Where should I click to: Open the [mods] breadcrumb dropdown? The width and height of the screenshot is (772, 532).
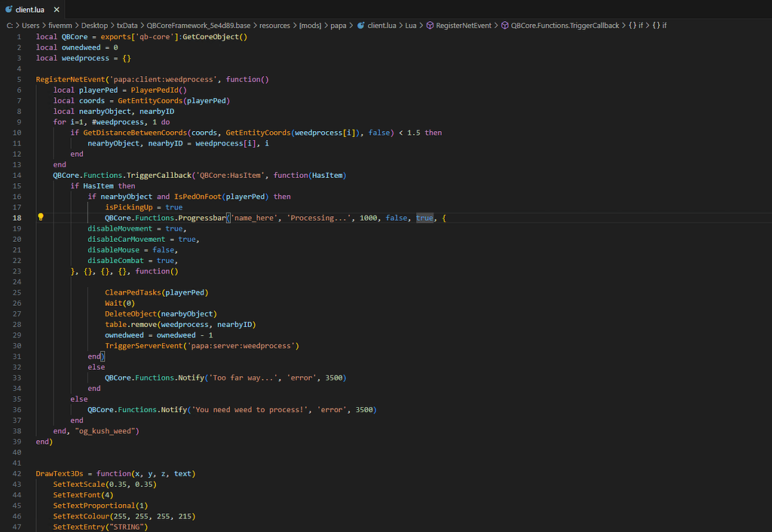[310, 25]
